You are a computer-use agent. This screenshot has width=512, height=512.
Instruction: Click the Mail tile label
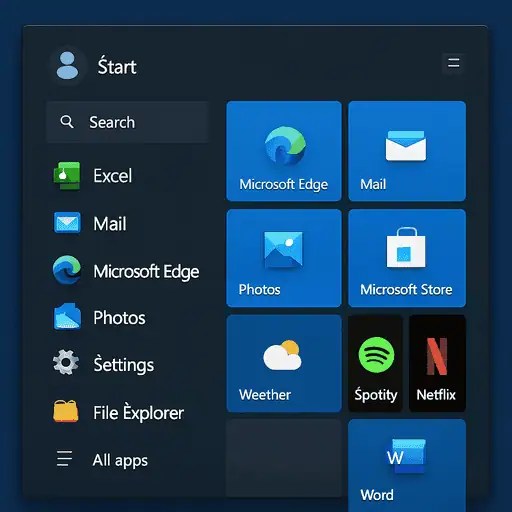[x=373, y=184]
